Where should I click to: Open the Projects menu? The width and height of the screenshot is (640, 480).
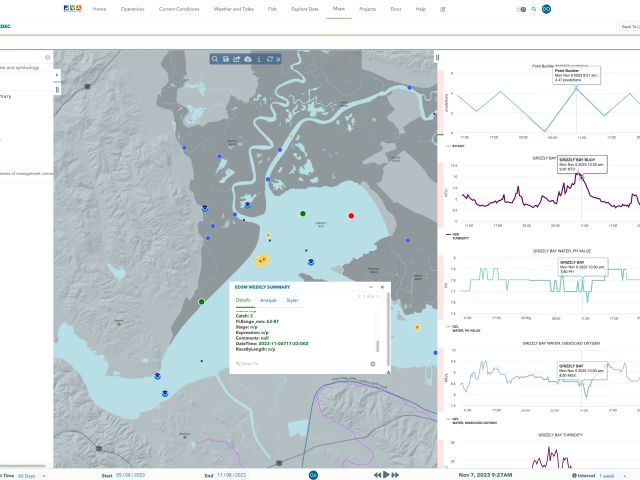tap(367, 9)
